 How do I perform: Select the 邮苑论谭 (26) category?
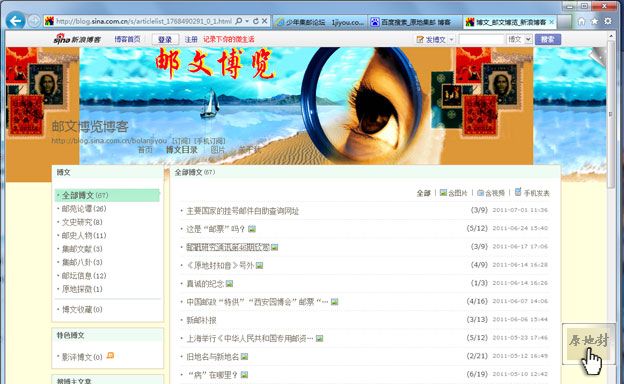pyautogui.click(x=84, y=209)
